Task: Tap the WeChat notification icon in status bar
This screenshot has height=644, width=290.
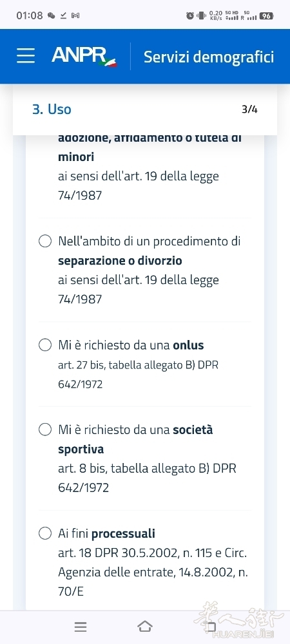Action: pyautogui.click(x=52, y=15)
